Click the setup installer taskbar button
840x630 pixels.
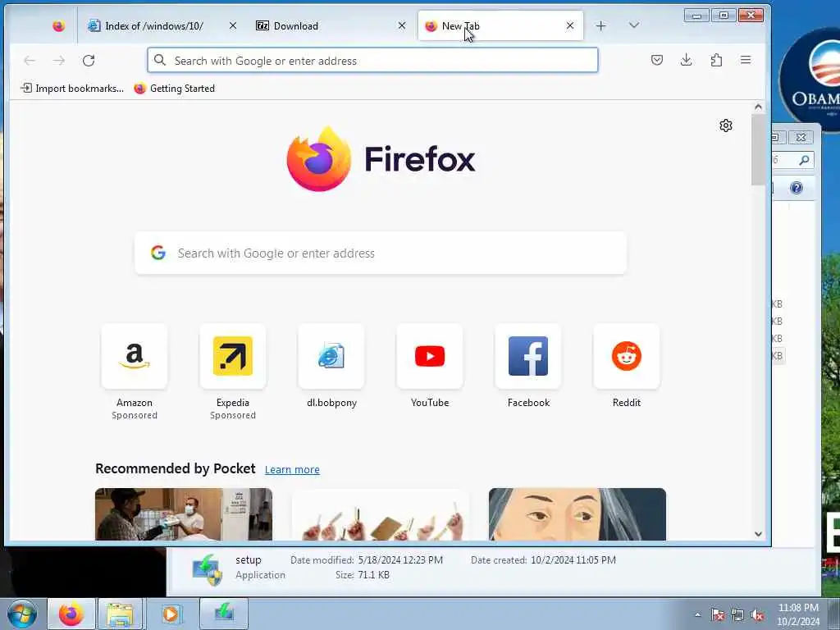(x=224, y=612)
